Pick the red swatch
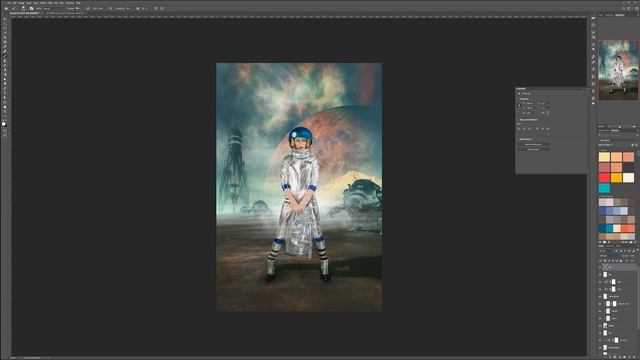The width and height of the screenshot is (640, 360). (x=604, y=178)
